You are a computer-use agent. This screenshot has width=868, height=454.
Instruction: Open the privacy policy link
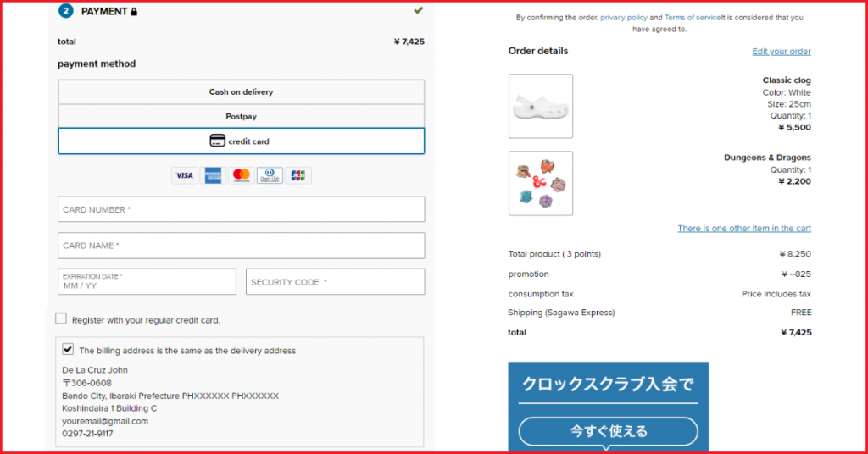[x=623, y=18]
